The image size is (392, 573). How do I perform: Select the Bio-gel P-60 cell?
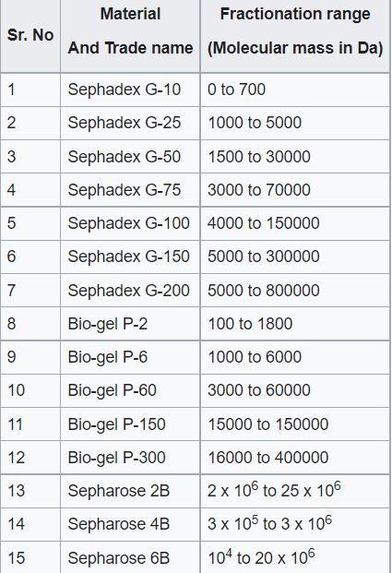point(130,390)
